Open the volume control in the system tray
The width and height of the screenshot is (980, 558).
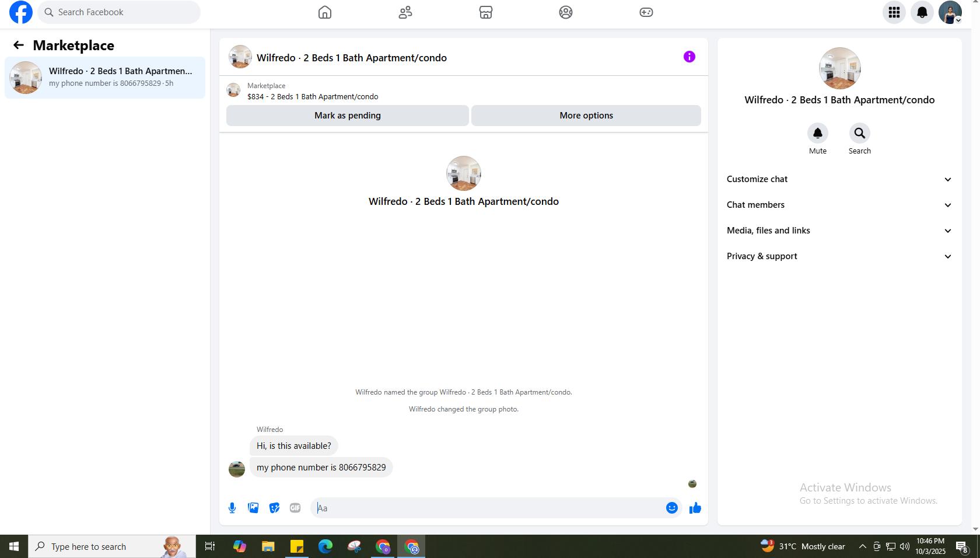click(x=905, y=546)
